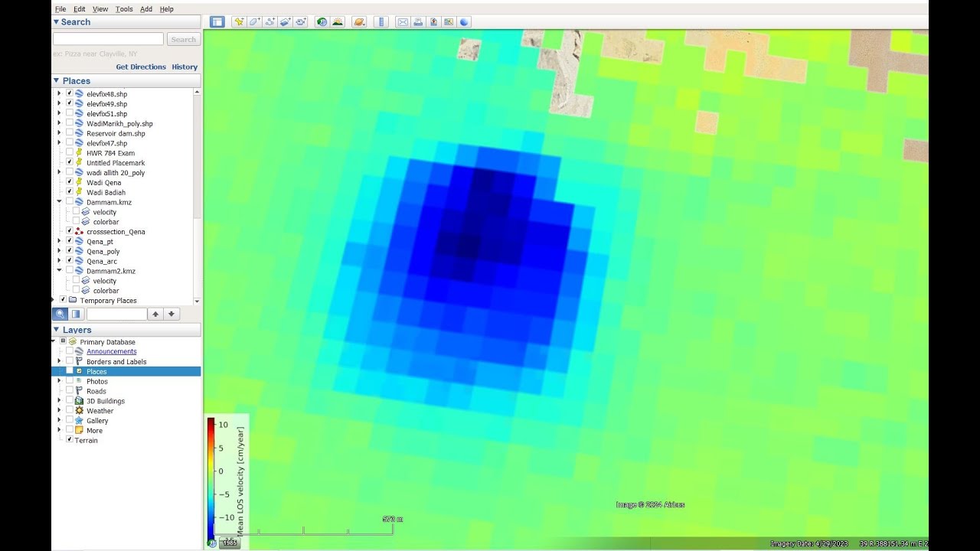Expand the Qena_poly tree node
This screenshot has height=551, width=980.
click(60, 251)
